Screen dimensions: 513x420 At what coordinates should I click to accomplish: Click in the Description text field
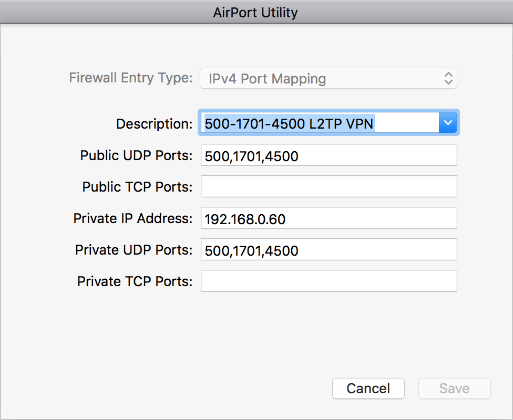pos(320,122)
